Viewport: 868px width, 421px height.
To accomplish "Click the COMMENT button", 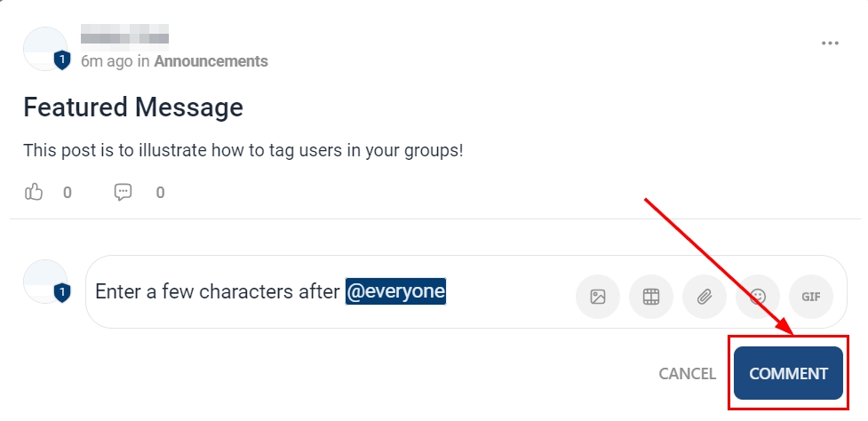I will pos(788,373).
